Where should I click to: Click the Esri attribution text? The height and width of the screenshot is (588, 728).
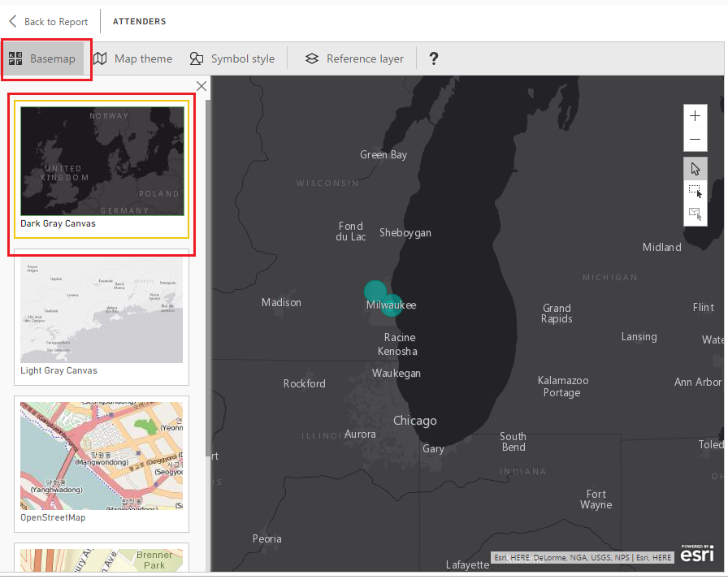583,557
